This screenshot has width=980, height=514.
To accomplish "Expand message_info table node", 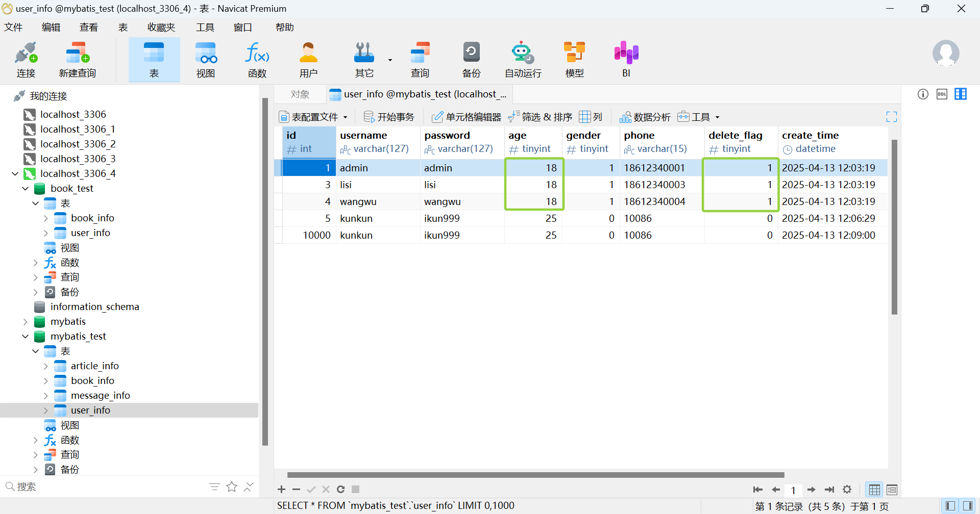I will tap(46, 396).
